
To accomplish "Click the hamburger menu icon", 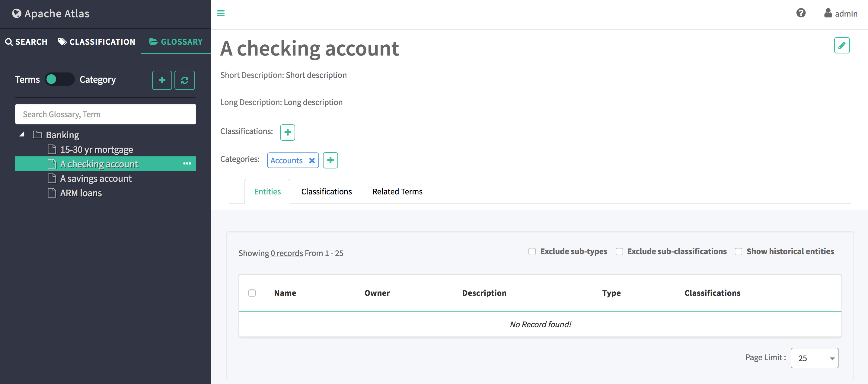I will (221, 14).
